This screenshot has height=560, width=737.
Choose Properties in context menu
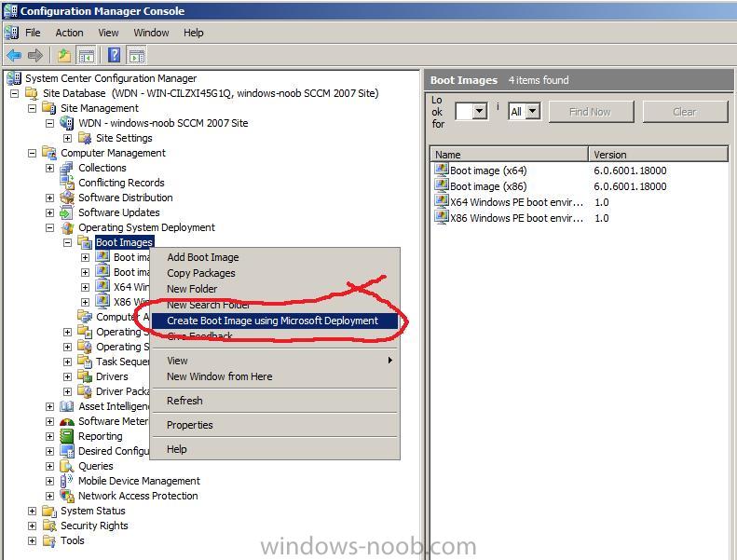(x=275, y=425)
